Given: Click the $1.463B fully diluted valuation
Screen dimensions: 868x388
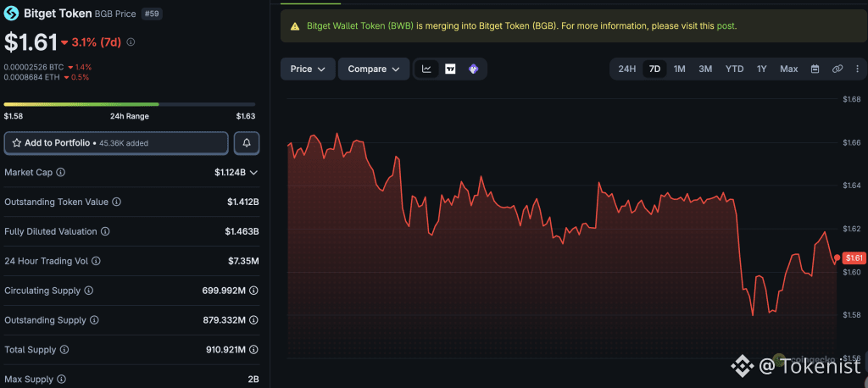Looking at the screenshot, I should point(242,231).
